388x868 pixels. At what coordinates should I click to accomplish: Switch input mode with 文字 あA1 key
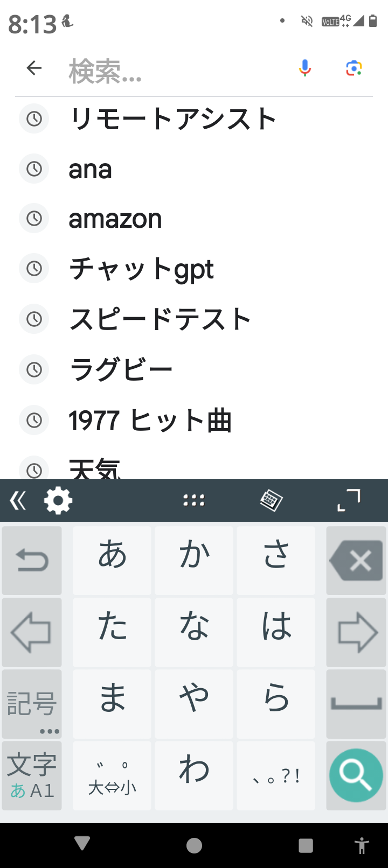(x=32, y=776)
